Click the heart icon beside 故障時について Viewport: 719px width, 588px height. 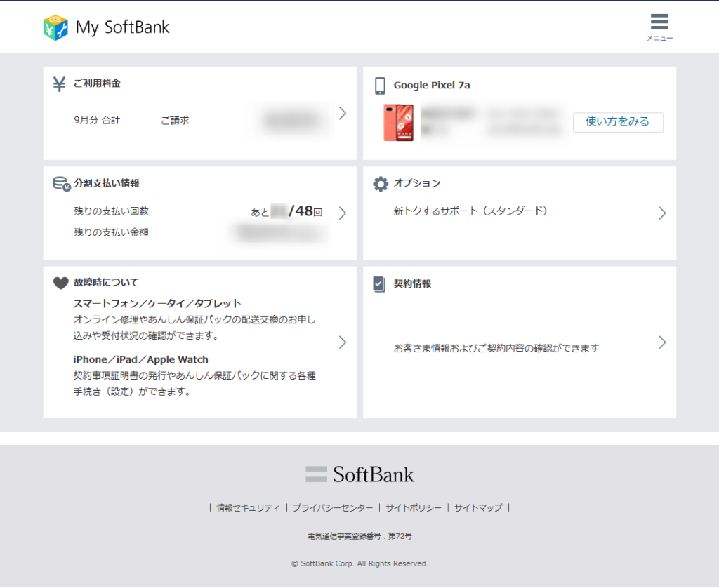point(60,283)
